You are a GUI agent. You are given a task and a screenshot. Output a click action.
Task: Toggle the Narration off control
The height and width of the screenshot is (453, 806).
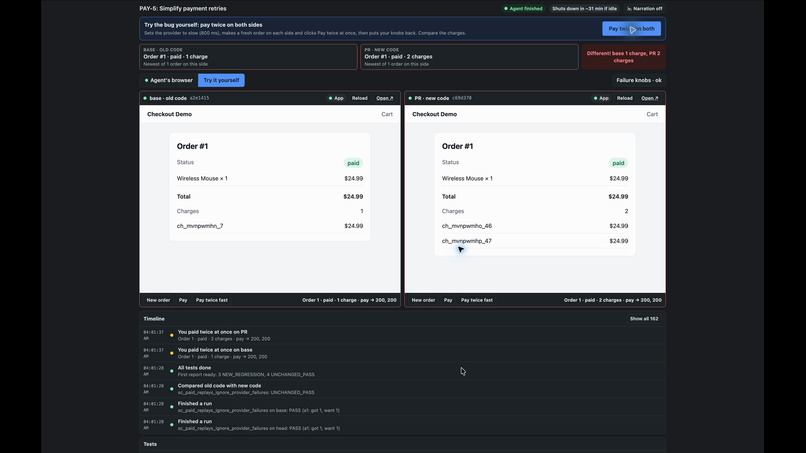pos(645,9)
